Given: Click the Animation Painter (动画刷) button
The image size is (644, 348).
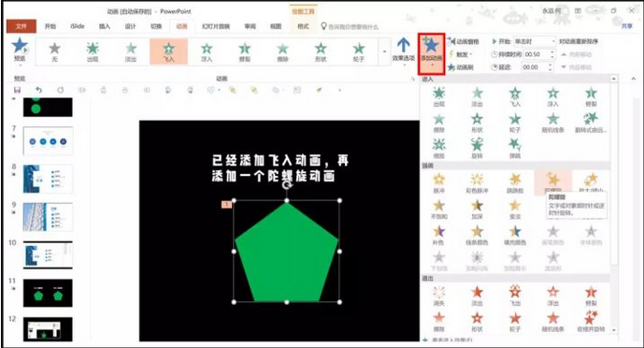Looking at the screenshot, I should click(x=461, y=67).
